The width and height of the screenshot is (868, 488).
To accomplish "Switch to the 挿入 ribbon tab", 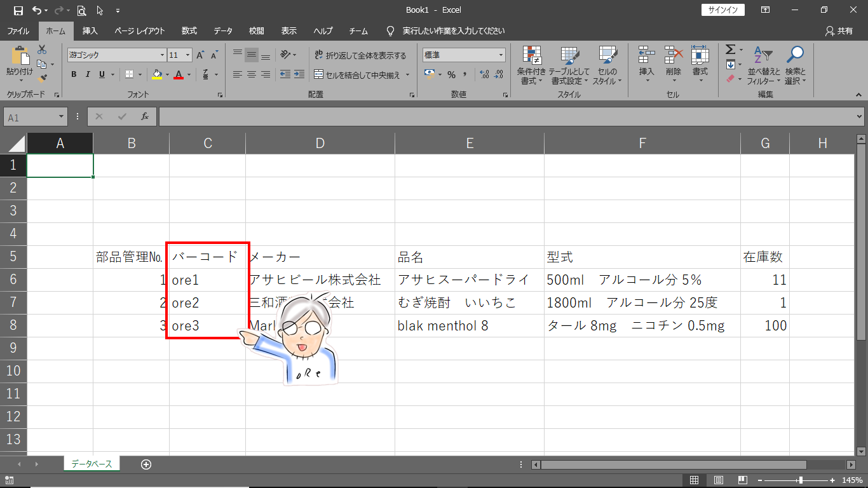I will [x=90, y=30].
